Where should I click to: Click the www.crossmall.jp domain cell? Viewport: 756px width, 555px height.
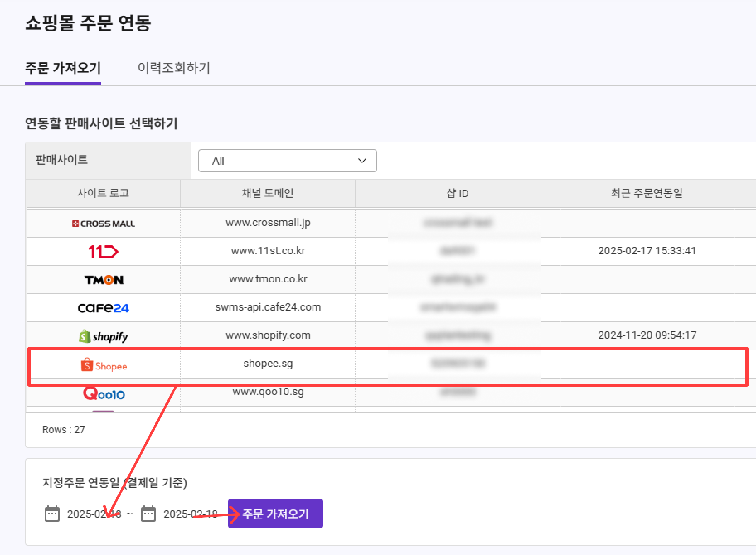[268, 223]
